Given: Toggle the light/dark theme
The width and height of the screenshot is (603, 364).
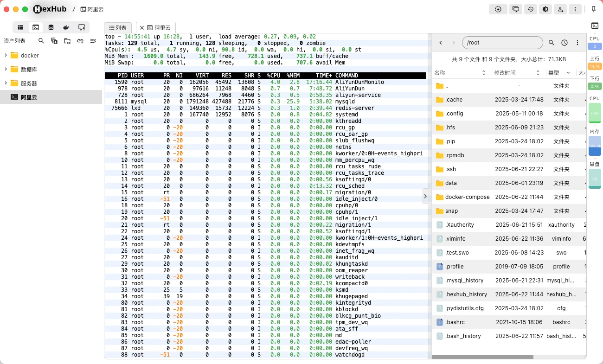Looking at the screenshot, I should tap(545, 9).
